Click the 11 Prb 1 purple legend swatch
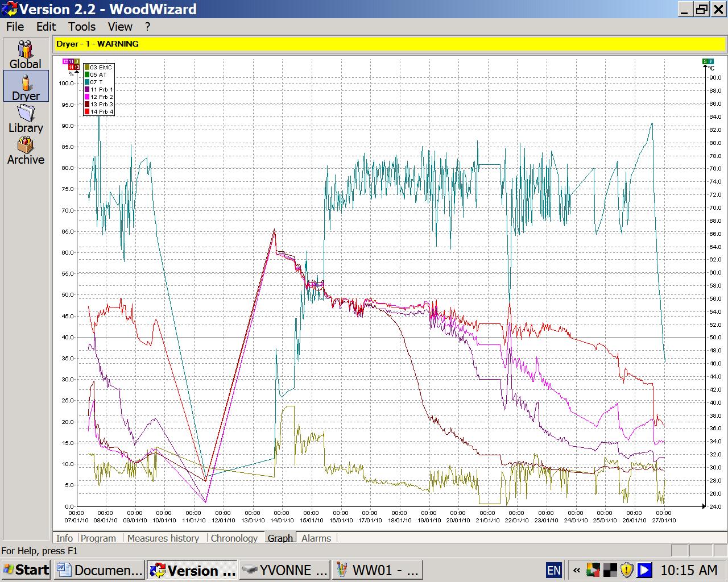Viewport: 728px width, 582px height. pos(87,90)
